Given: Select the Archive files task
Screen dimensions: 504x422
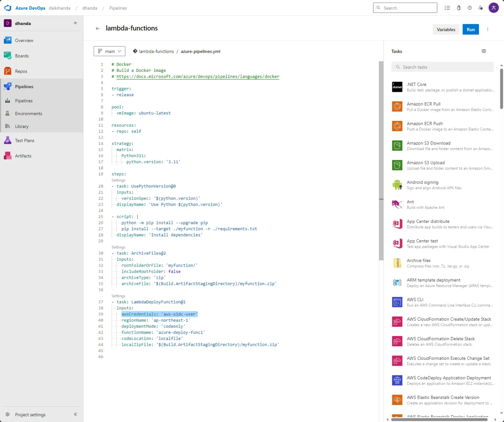Looking at the screenshot, I should click(443, 263).
